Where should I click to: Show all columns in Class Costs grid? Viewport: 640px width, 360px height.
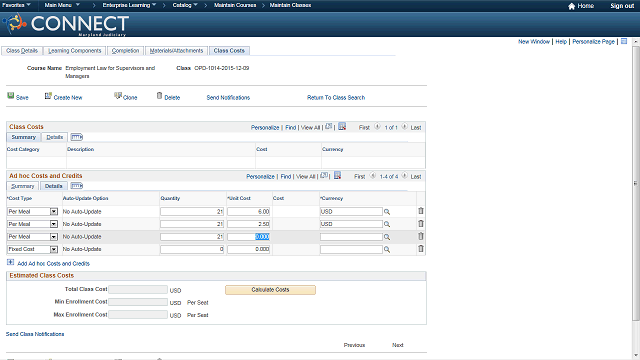pyautogui.click(x=77, y=137)
